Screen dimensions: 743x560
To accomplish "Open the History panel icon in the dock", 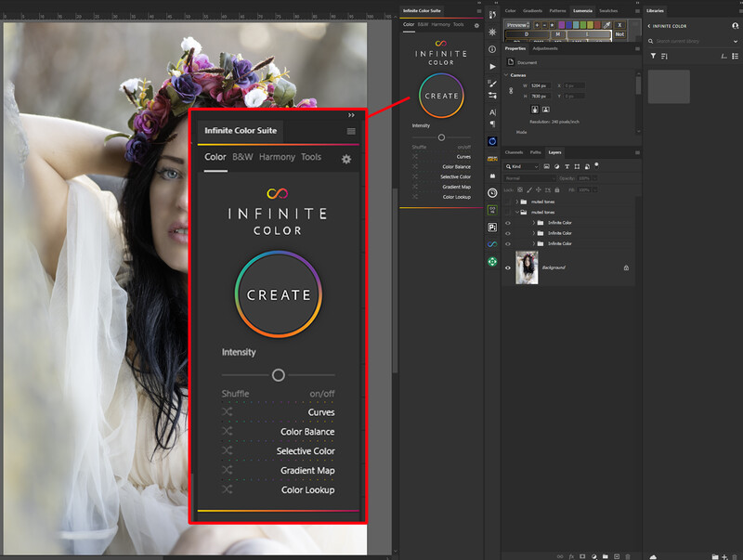I will point(492,15).
